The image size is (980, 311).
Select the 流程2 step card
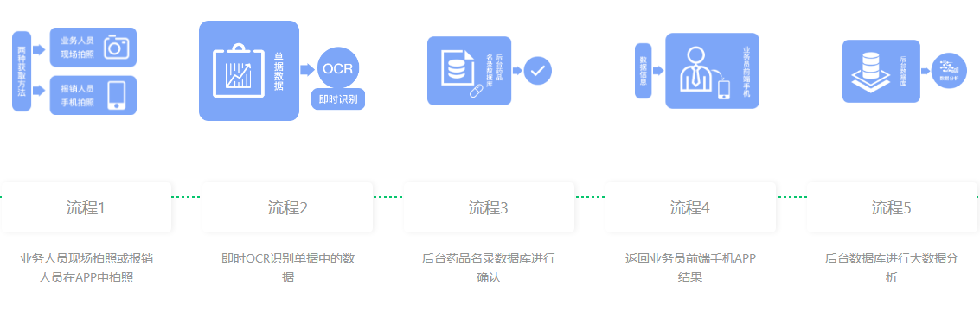[287, 207]
